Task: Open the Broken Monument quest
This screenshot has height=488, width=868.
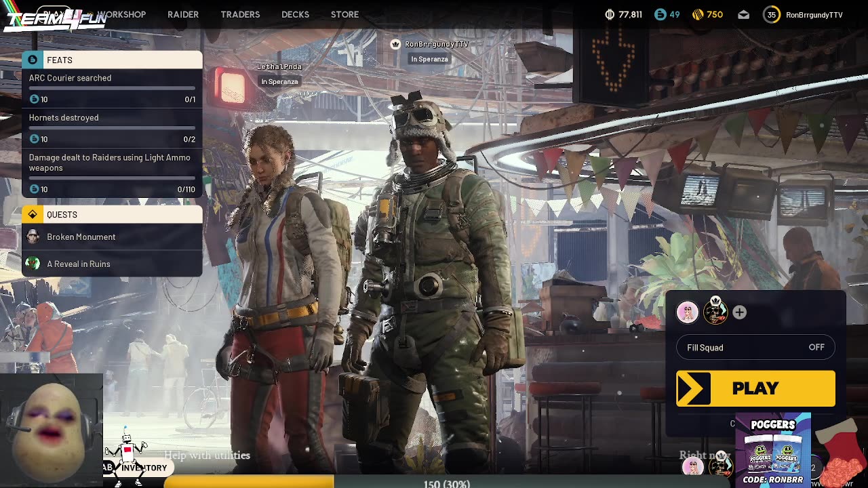Action: [112, 237]
